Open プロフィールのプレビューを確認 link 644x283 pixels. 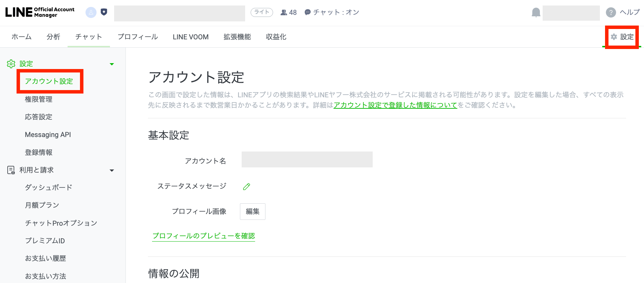203,236
